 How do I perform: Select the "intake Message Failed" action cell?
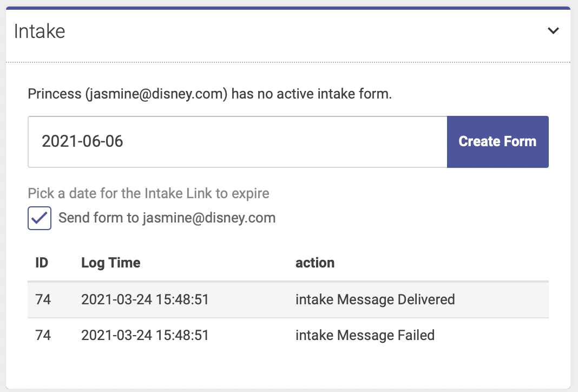(x=365, y=335)
